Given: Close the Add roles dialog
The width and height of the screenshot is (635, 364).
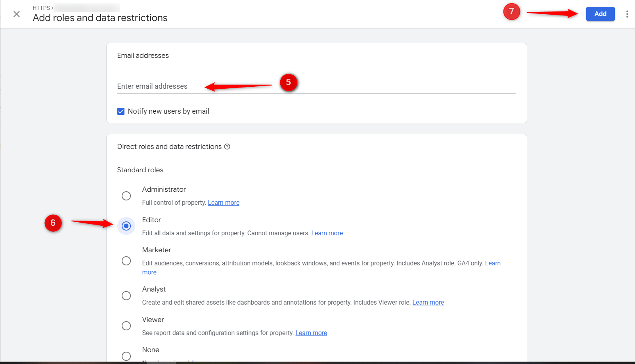Looking at the screenshot, I should 17,14.
